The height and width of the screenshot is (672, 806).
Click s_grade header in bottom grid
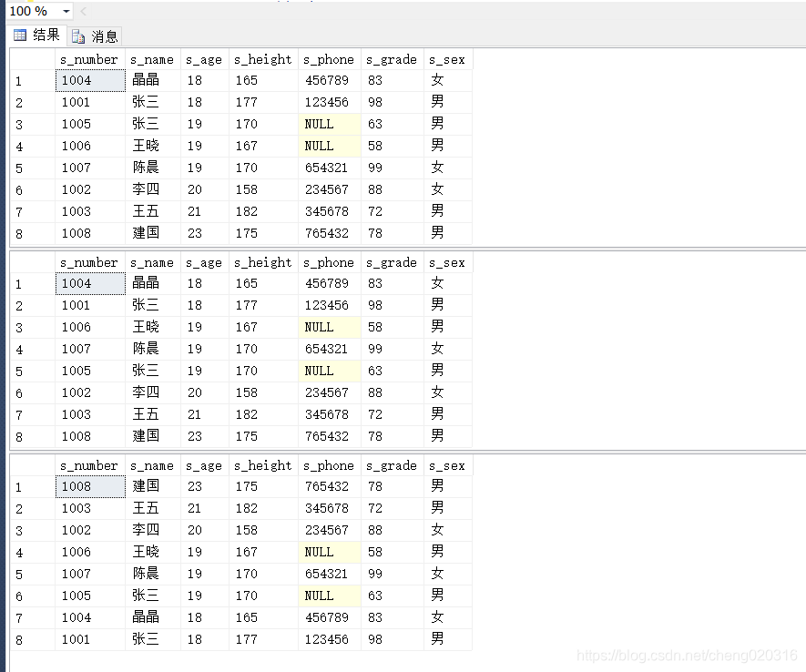393,465
